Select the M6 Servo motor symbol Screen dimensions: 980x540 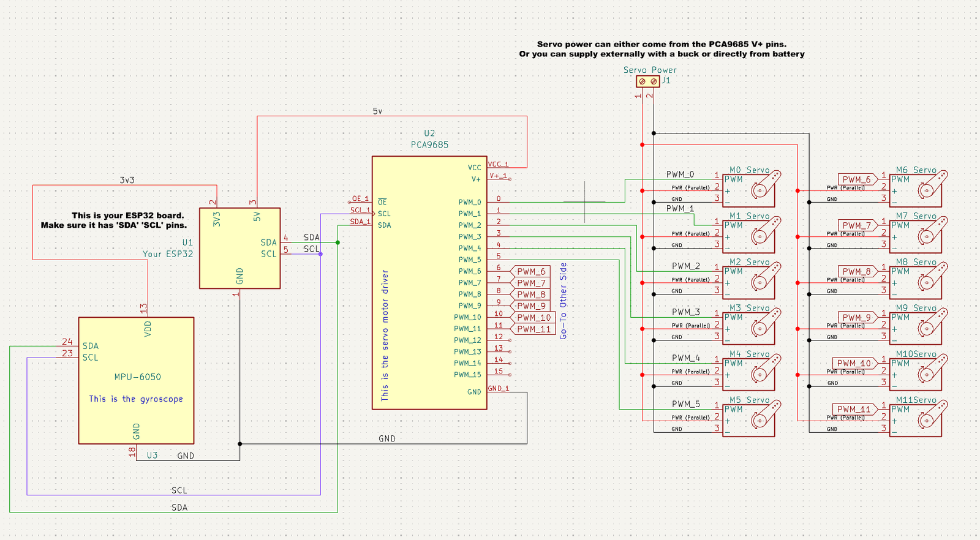tap(919, 189)
